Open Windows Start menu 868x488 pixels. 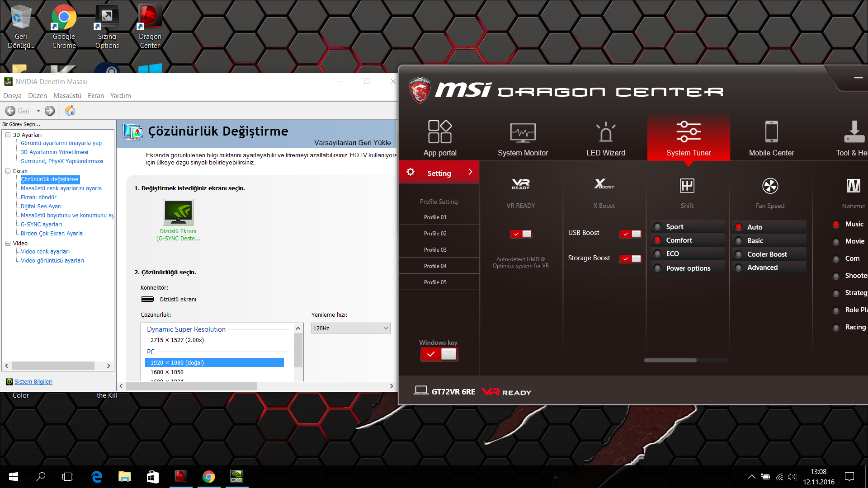[14, 477]
